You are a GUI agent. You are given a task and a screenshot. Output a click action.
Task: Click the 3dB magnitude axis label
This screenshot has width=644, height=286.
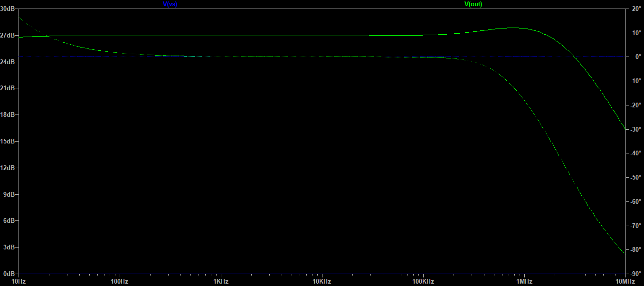pos(9,248)
